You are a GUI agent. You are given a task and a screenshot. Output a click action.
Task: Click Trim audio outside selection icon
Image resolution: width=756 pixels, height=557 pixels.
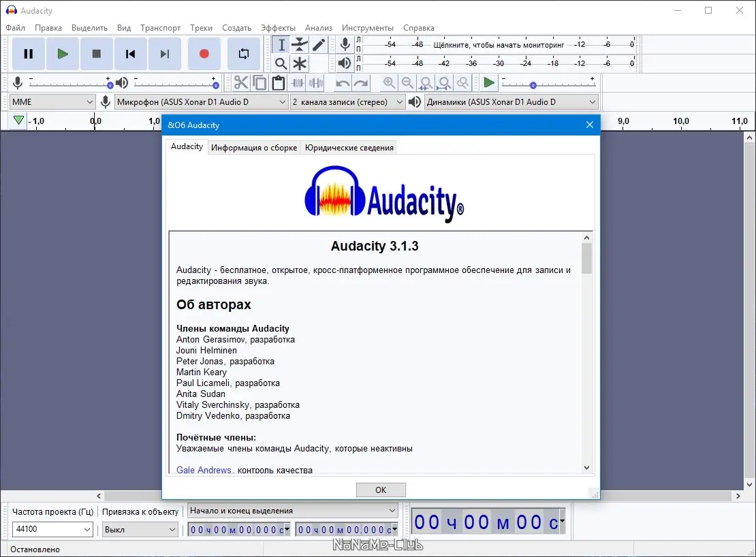[x=298, y=83]
